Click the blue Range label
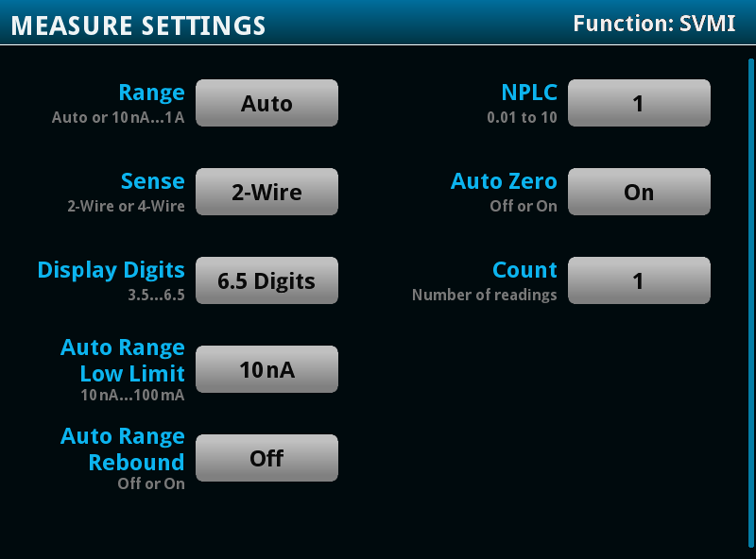 tap(151, 93)
